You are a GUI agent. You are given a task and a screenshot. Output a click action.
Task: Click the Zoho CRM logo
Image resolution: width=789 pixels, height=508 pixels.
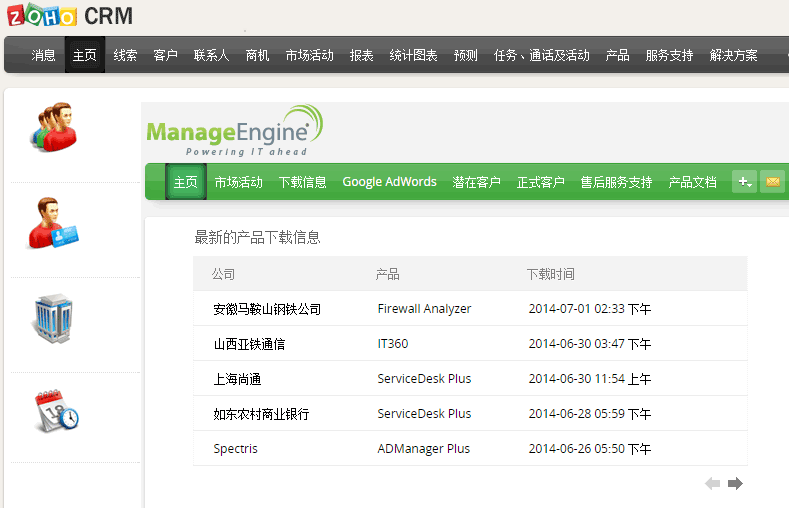pyautogui.click(x=70, y=16)
